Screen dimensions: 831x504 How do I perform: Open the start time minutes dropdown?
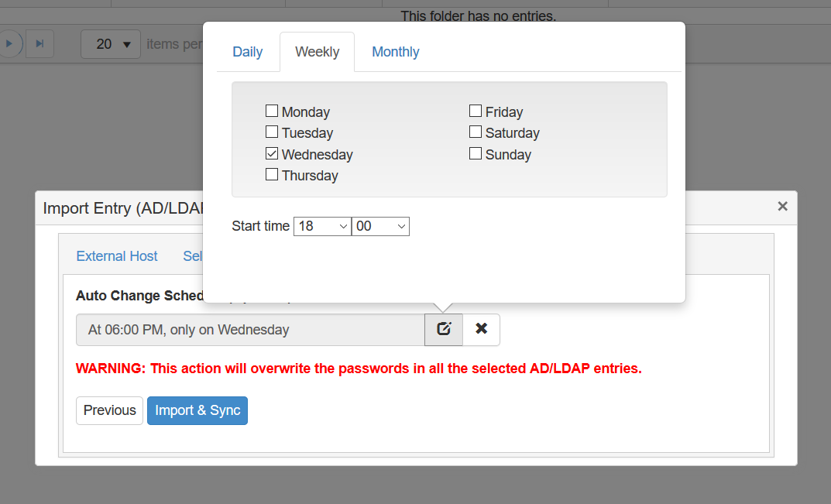[x=380, y=226]
